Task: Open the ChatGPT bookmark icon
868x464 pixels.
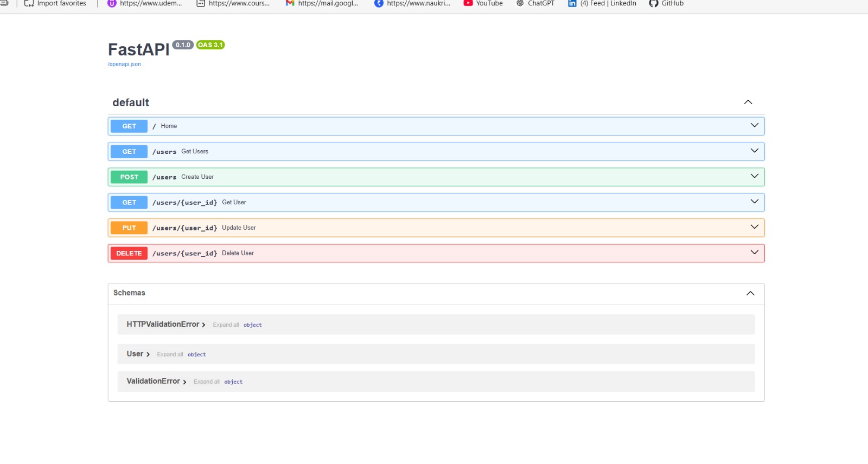Action: point(520,3)
